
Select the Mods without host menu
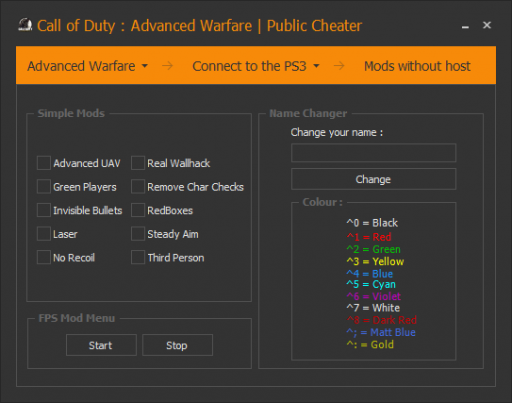[x=417, y=66]
